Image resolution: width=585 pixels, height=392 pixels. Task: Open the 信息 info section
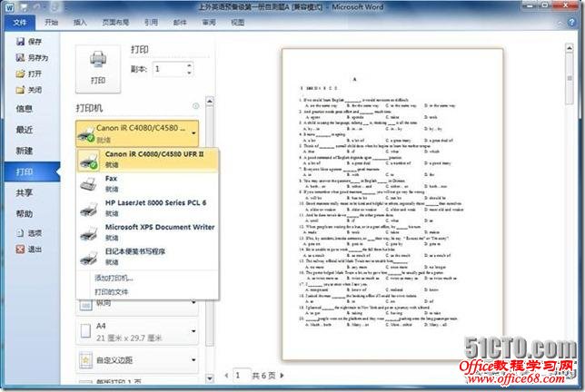[x=25, y=109]
